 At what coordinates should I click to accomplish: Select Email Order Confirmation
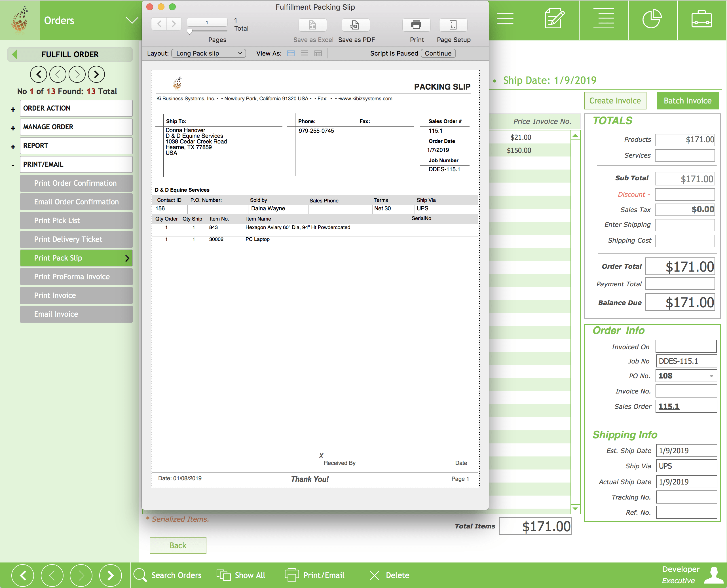click(76, 202)
